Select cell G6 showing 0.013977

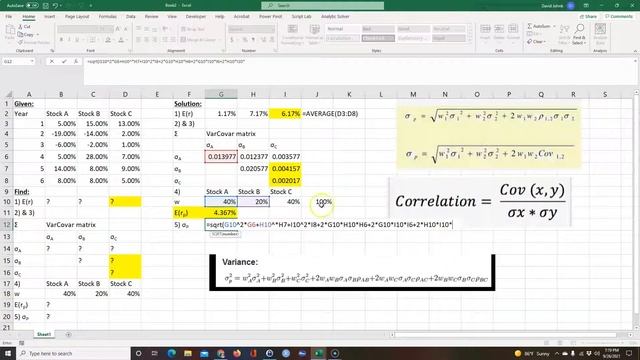click(221, 157)
